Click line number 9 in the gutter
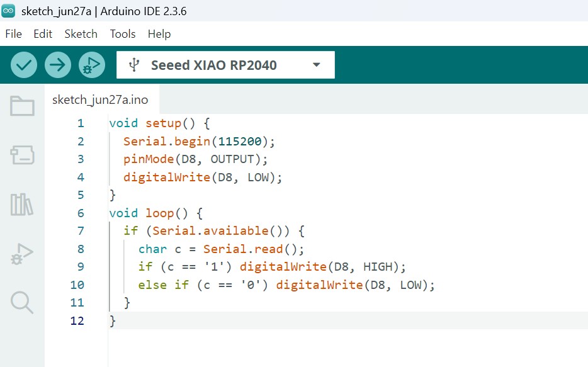Viewport: 588px width, 367px height. tap(81, 267)
